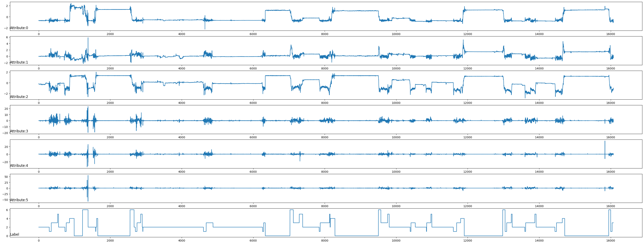Select x-axis tick 14000 under the Attribute:2 plot
Viewport: 644px width, 244px height.
tap(539, 103)
